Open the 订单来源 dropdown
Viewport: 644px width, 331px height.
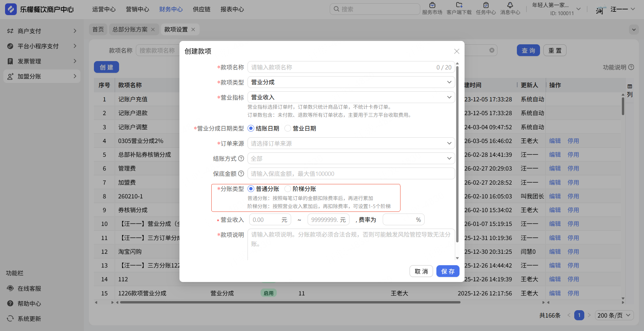click(x=351, y=143)
